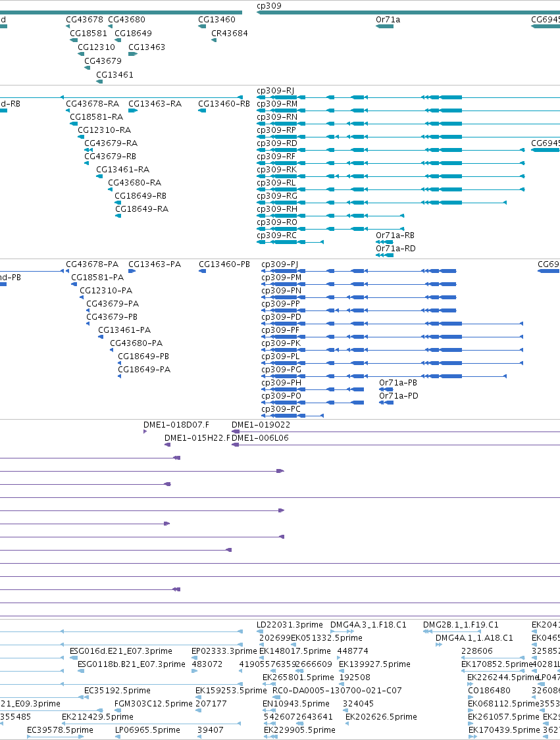Click EST label EN10943.5prime
The width and height of the screenshot is (560, 740).
[296, 704]
